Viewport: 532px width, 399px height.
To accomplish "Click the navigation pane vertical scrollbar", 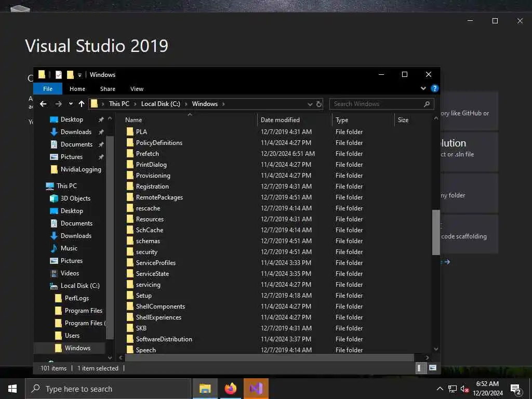I will tap(110, 237).
